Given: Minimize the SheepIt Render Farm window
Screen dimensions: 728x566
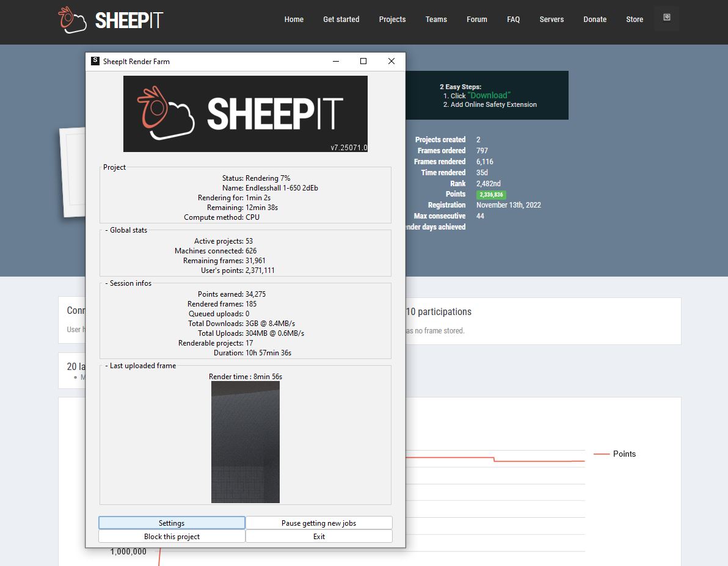Looking at the screenshot, I should click(336, 61).
